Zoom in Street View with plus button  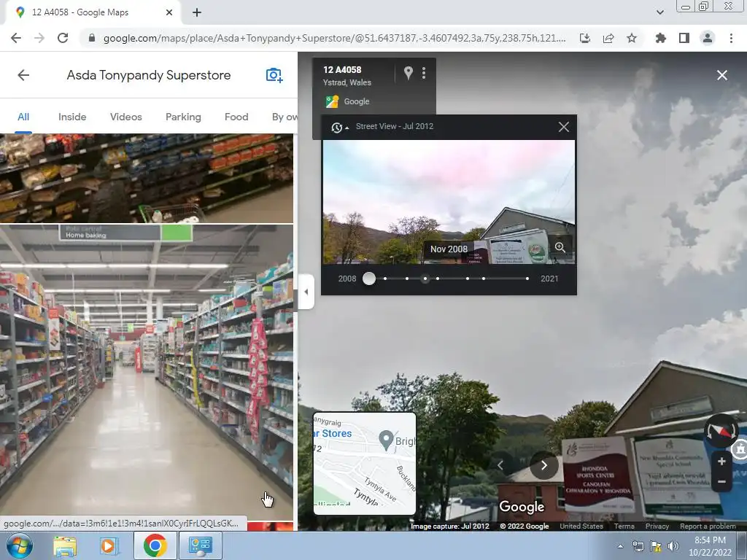point(721,461)
